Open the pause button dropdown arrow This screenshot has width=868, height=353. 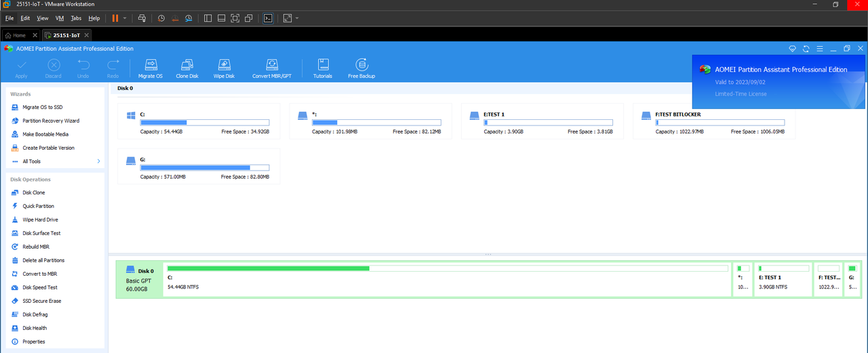[x=124, y=18]
